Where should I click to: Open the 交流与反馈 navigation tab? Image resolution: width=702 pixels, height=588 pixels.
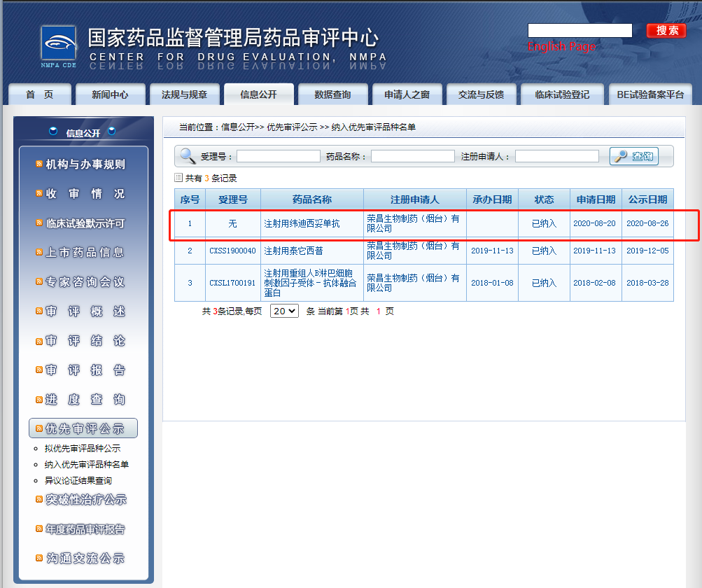[482, 94]
